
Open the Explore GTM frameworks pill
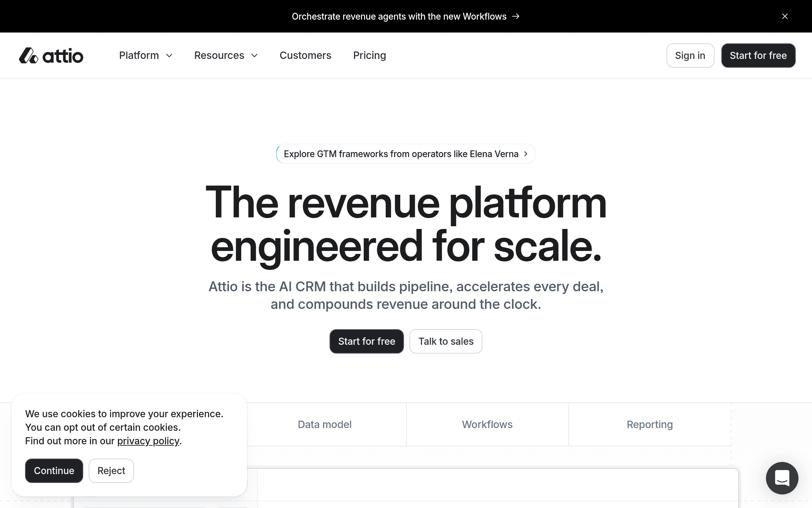(x=406, y=154)
